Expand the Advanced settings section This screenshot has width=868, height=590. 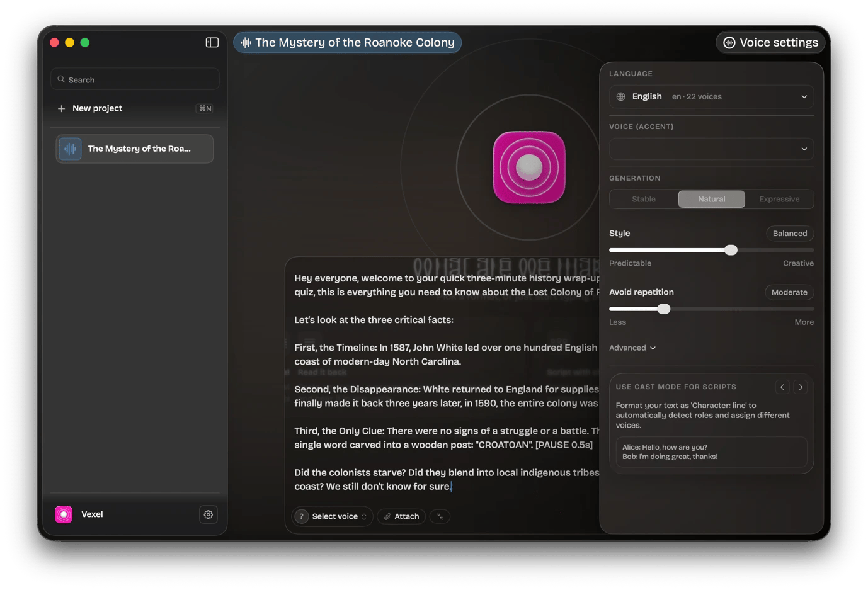point(632,348)
